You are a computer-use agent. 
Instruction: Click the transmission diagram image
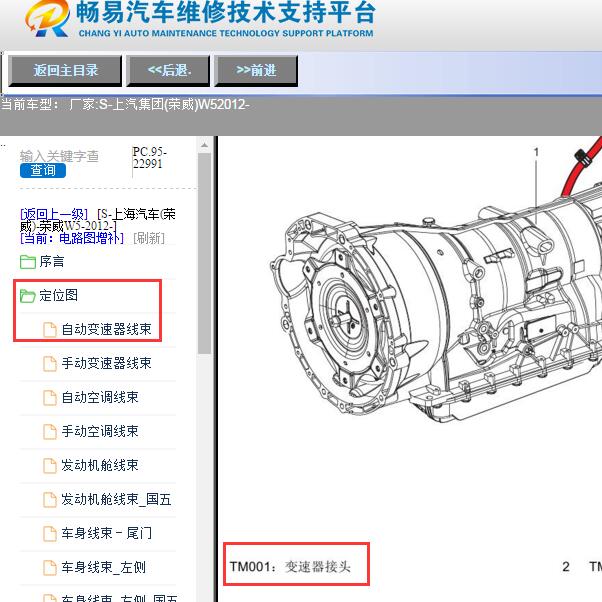tap(436, 280)
